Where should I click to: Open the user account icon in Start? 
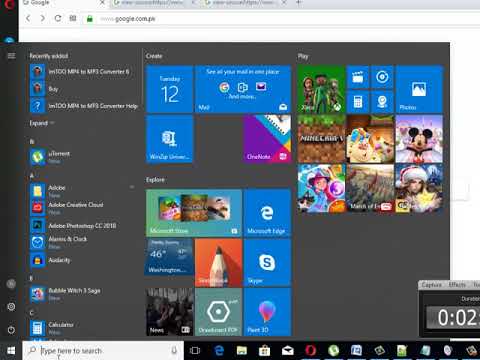point(11,284)
